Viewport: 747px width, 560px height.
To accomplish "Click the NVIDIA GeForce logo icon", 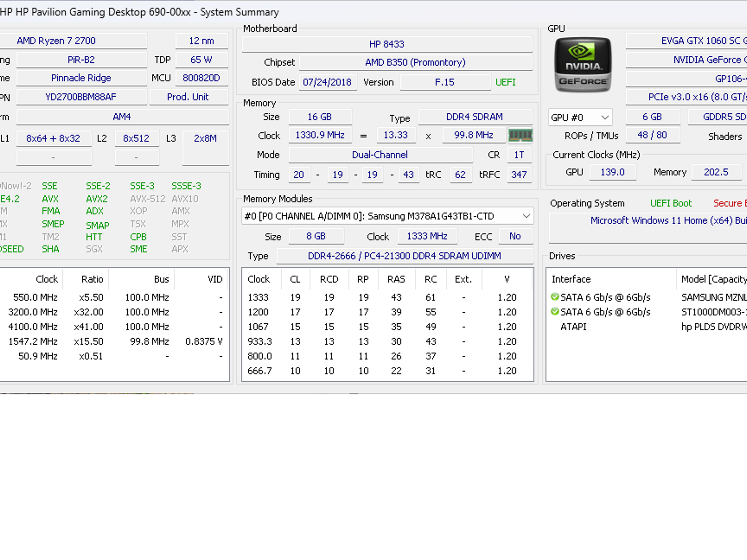I will point(582,65).
